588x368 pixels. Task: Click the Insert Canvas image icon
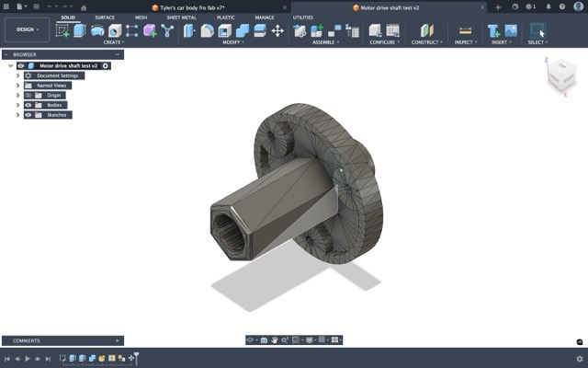click(511, 30)
